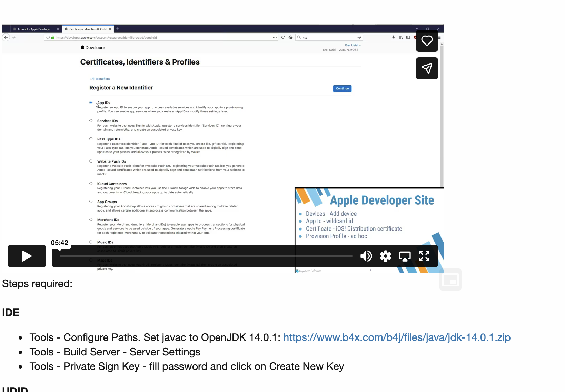Click the padlock site security icon

tap(53, 37)
